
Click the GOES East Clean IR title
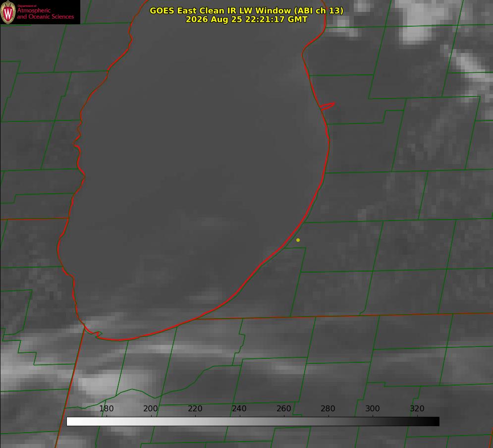tap(247, 10)
